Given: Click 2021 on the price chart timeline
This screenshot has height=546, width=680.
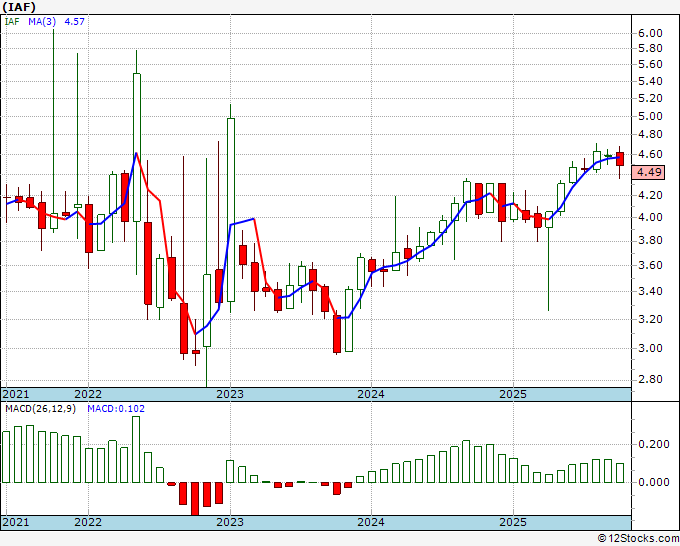Looking at the screenshot, I should (16, 394).
